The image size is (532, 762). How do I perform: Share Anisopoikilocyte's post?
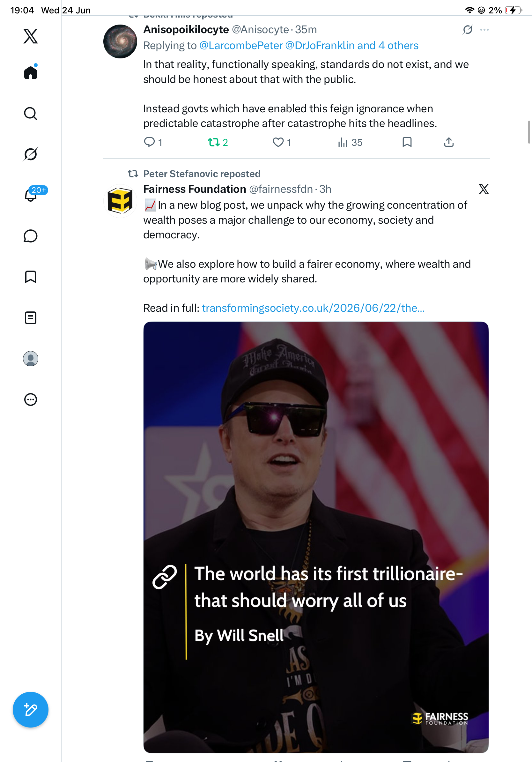point(449,142)
